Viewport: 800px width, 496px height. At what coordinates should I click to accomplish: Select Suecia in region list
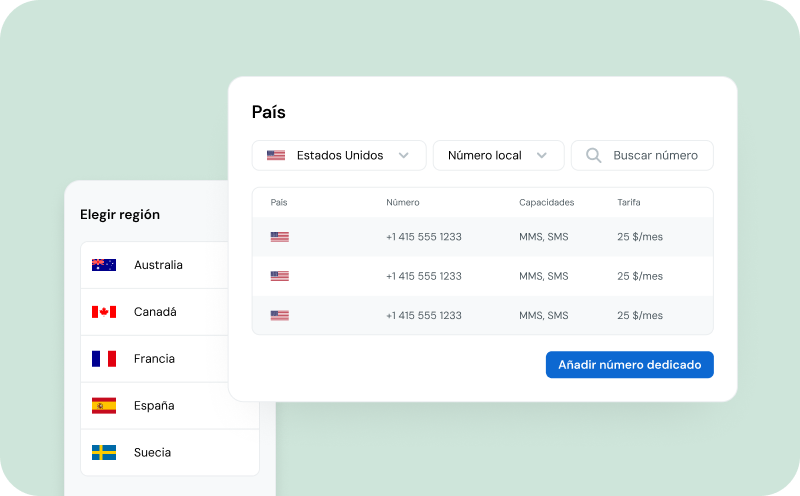(170, 453)
